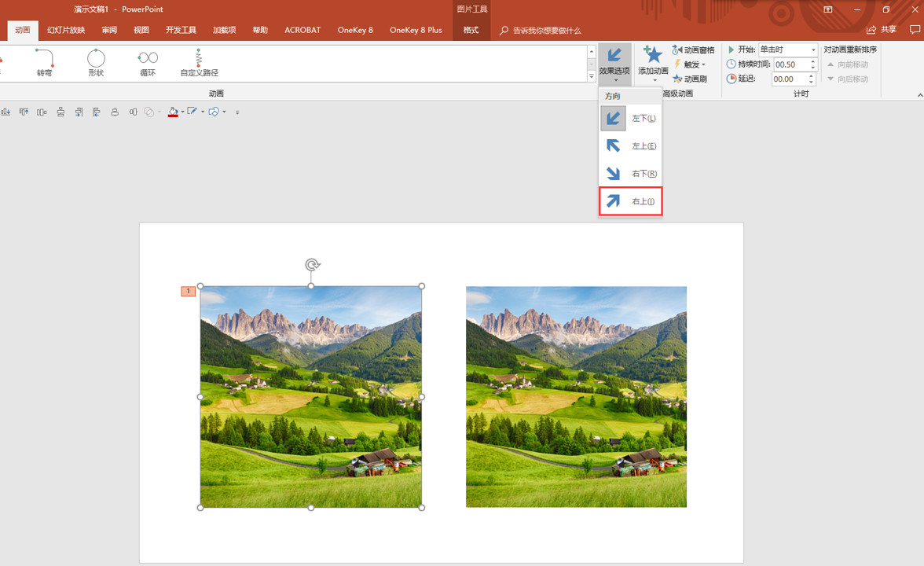Image resolution: width=924 pixels, height=566 pixels.
Task: Increase duration with the up stepper
Action: click(x=813, y=61)
